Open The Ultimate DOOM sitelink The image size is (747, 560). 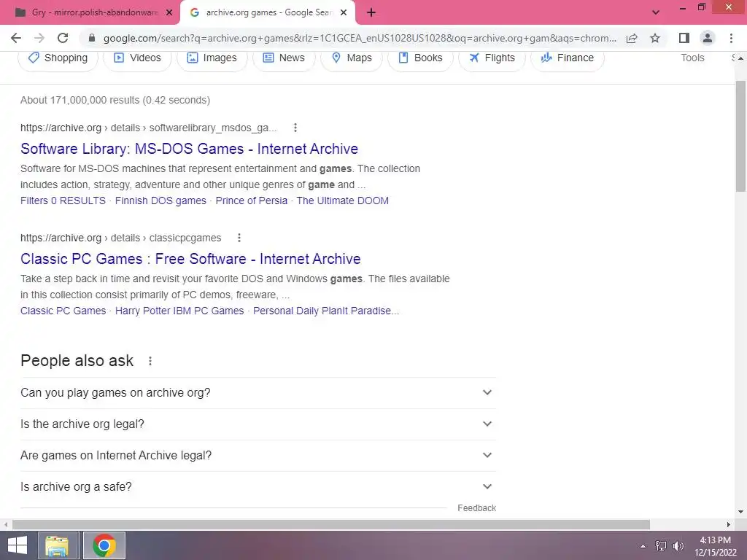[x=343, y=201]
